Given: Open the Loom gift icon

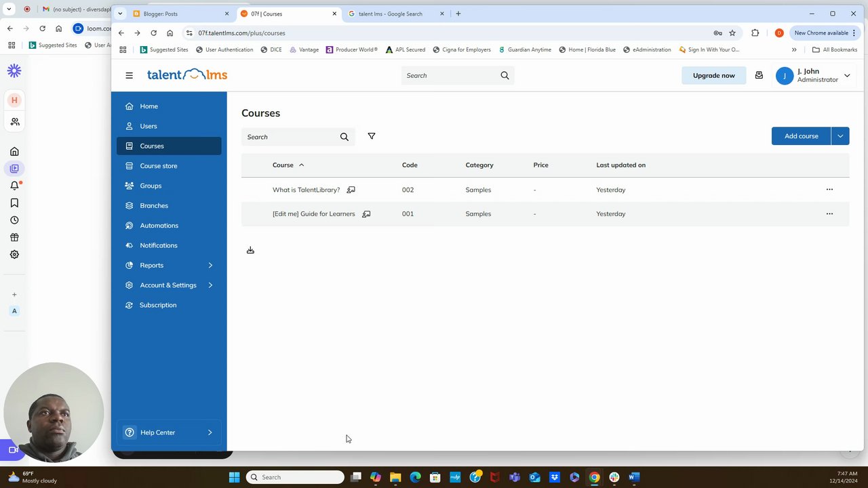Looking at the screenshot, I should (x=14, y=237).
